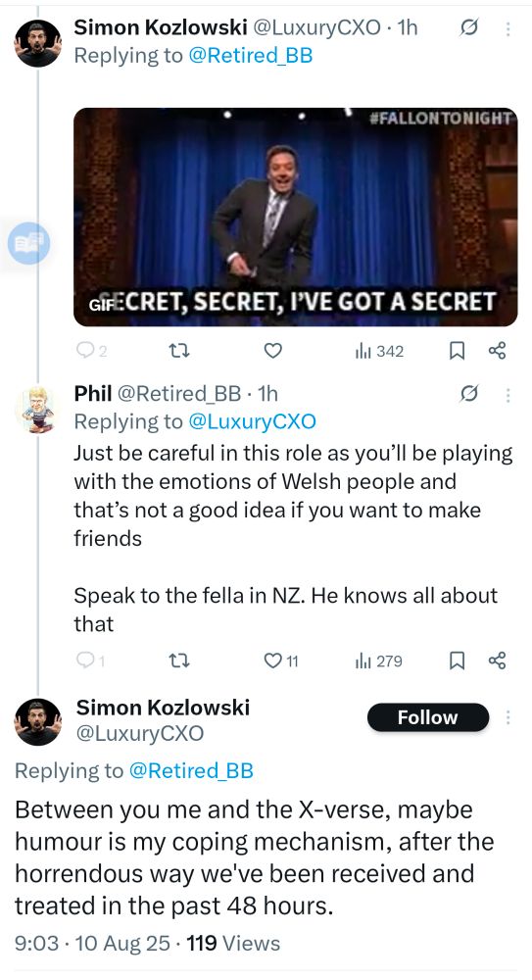Open Phil's cartoon profile avatar
This screenshot has height=980, width=532.
(38, 409)
